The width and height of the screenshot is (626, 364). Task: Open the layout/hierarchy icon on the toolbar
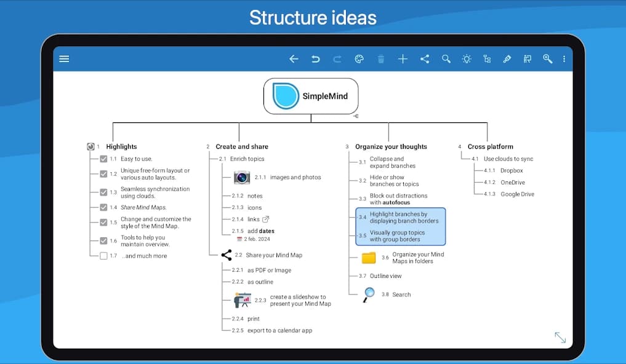click(x=486, y=58)
